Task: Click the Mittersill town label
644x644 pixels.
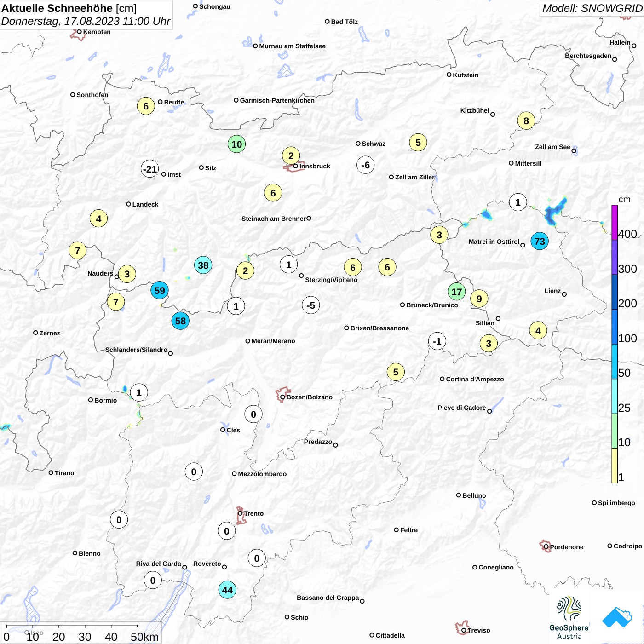Action: coord(528,163)
